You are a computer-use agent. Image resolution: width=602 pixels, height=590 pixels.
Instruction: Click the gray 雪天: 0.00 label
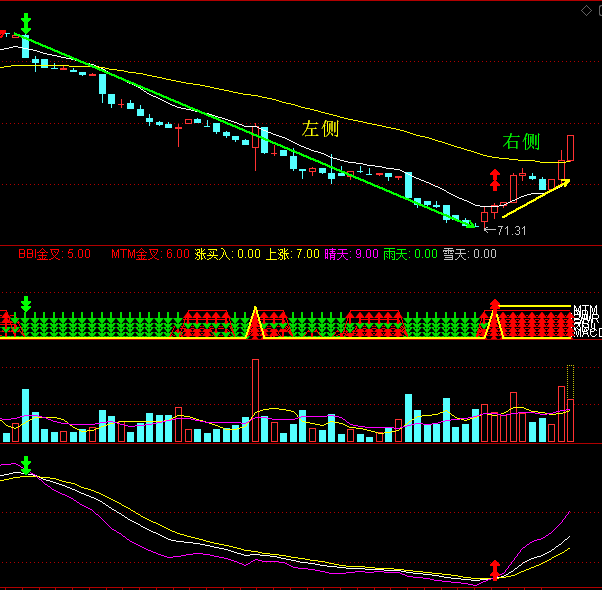[470, 254]
